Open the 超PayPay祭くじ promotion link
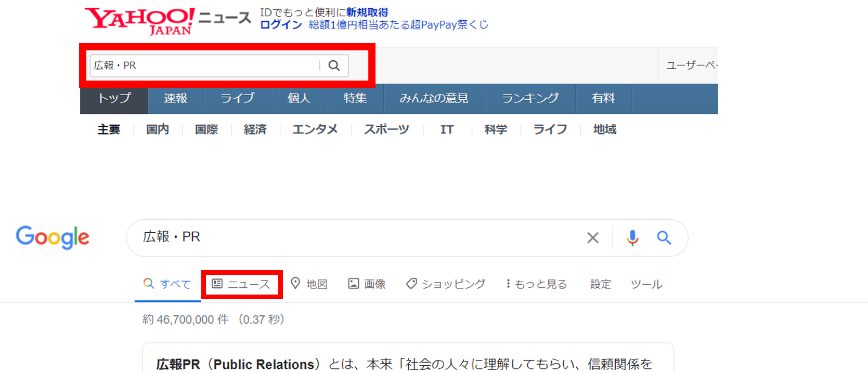Image resolution: width=868 pixels, height=373 pixels. [x=399, y=25]
